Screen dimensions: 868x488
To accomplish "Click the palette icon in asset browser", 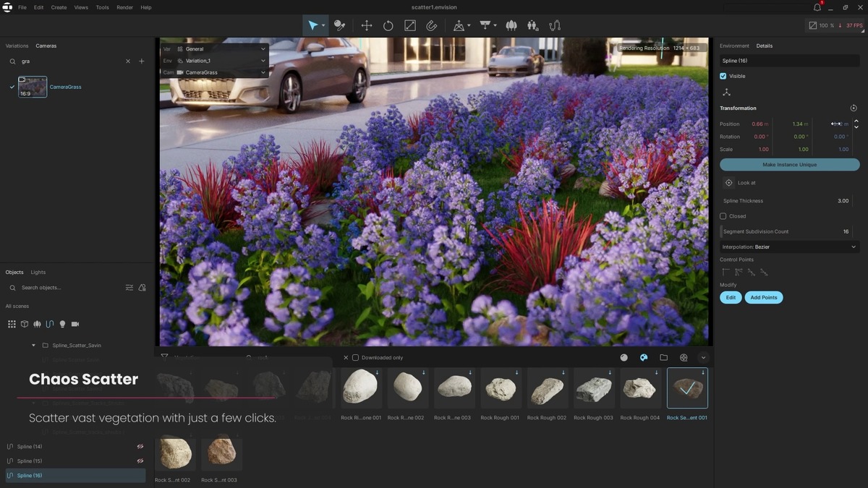I will pos(644,357).
